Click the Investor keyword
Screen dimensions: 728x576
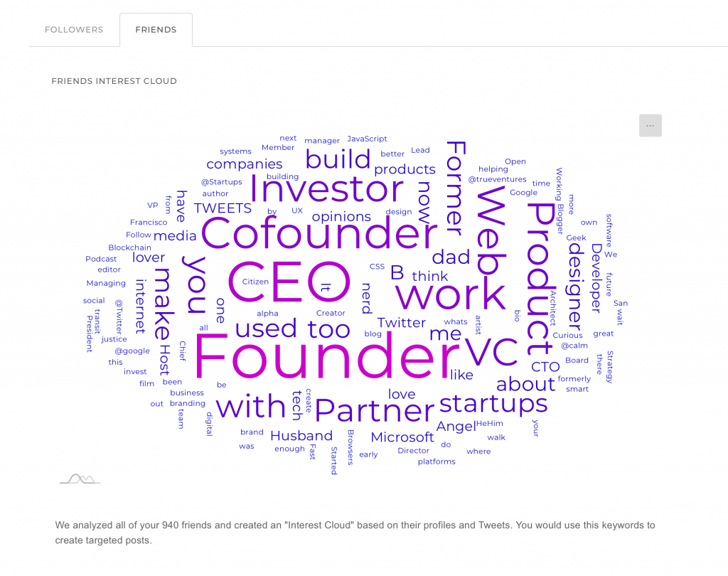pos(326,189)
